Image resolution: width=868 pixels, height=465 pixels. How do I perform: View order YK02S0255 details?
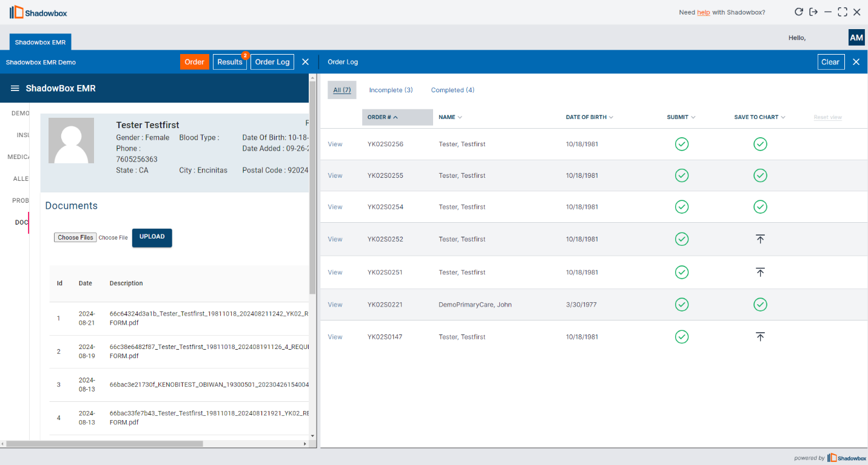coord(335,175)
